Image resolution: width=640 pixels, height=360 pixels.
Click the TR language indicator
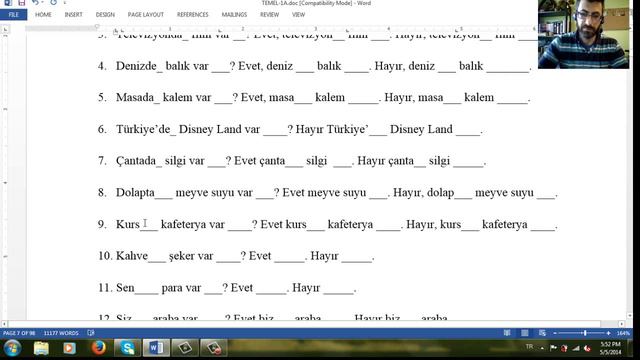pos(529,347)
